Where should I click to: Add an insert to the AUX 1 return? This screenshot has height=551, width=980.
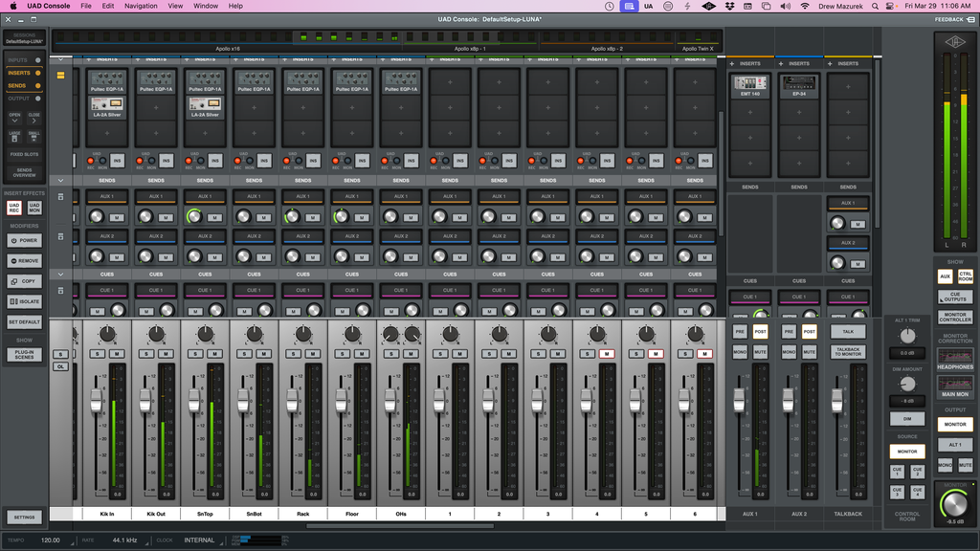(x=732, y=64)
